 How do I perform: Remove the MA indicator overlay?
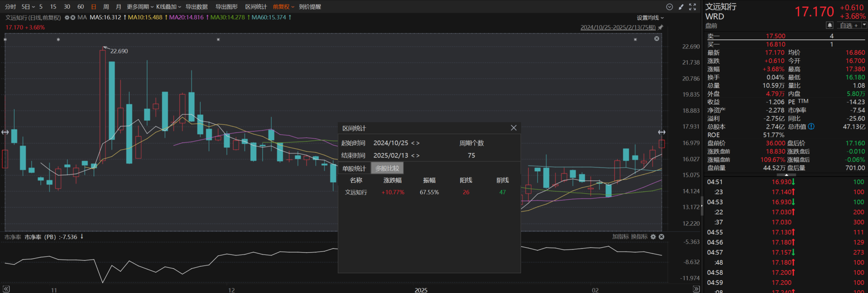(x=73, y=17)
